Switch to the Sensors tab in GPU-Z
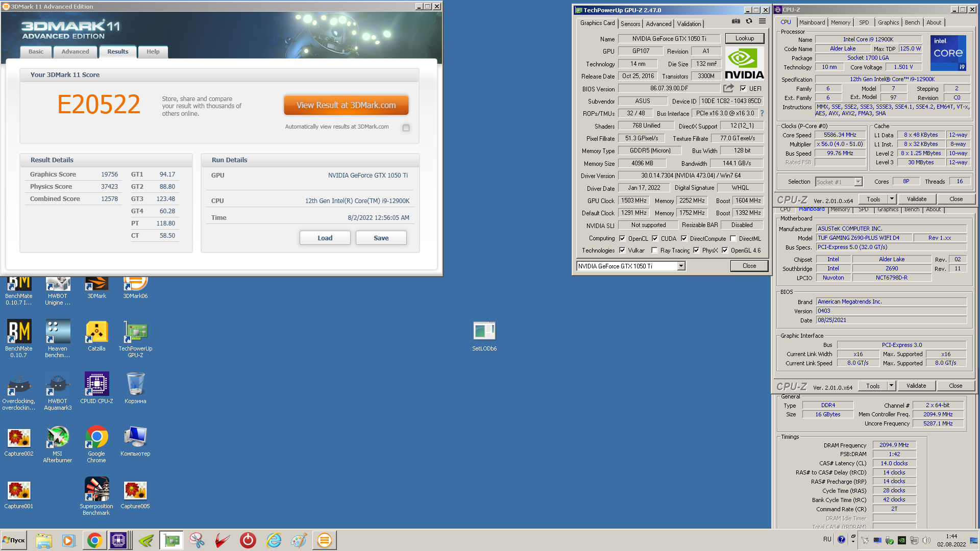Screen dimensions: 980x551 pyautogui.click(x=630, y=24)
